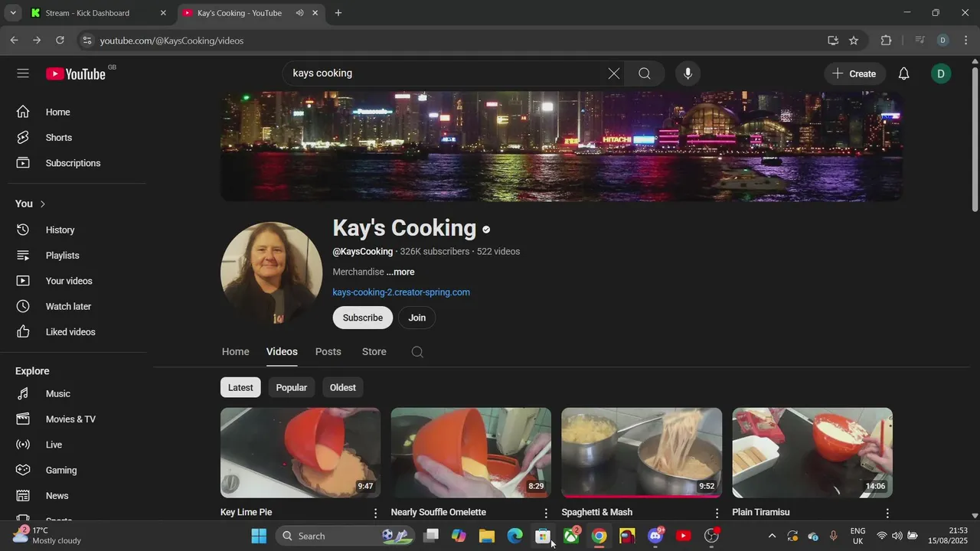Open kays-cooking-2.creator-spring.com link

[401, 292]
